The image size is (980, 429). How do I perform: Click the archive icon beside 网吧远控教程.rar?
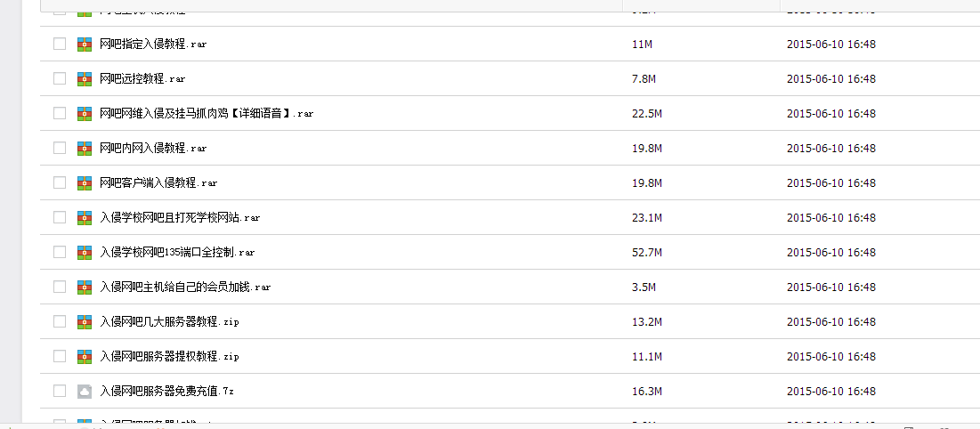pos(85,79)
